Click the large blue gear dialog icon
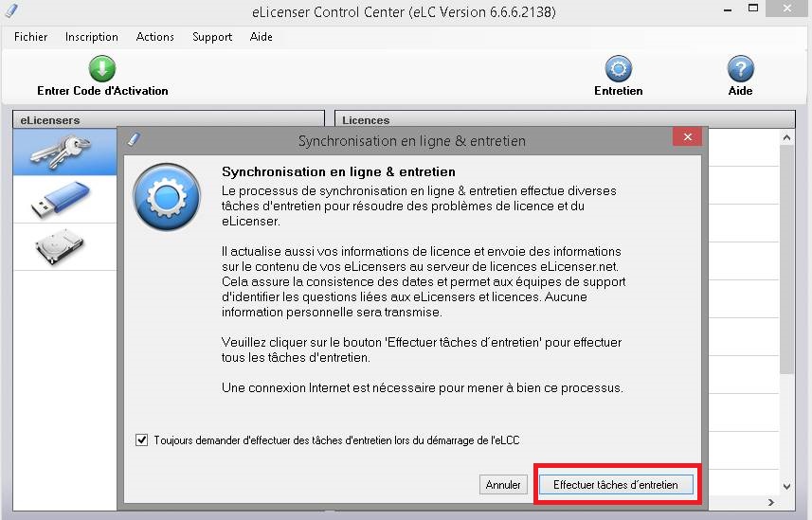Screen dimensions: 812x520 coord(166,197)
